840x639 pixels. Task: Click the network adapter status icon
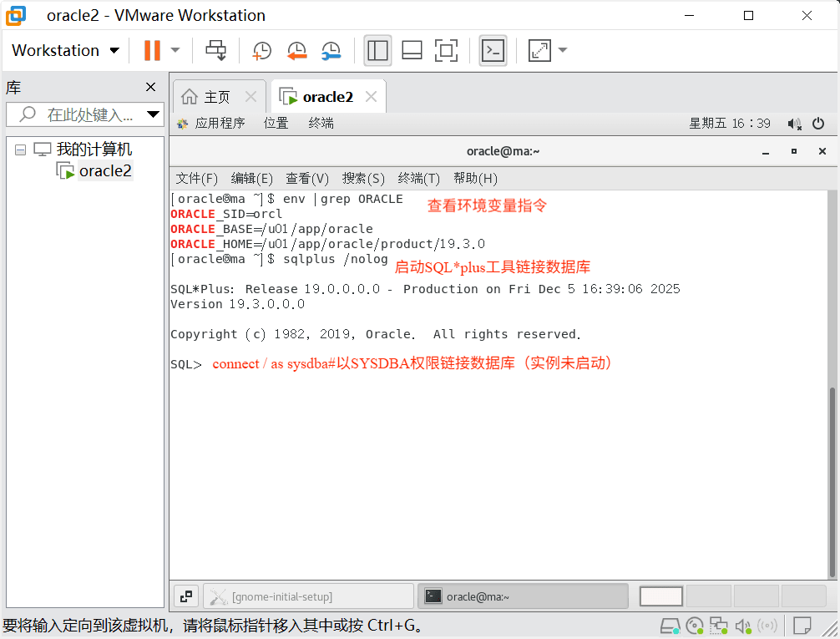coord(718,626)
